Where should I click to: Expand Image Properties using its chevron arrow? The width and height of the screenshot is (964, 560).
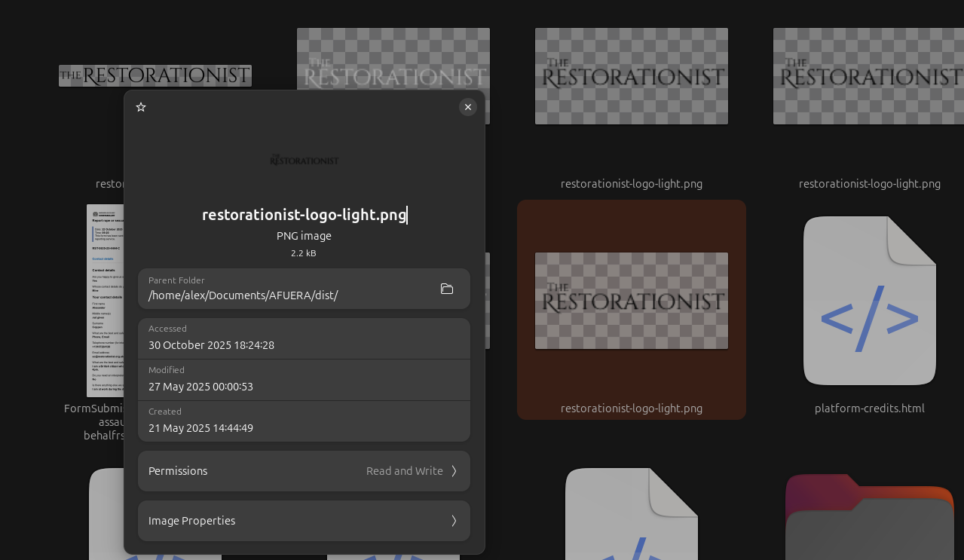[x=454, y=521]
